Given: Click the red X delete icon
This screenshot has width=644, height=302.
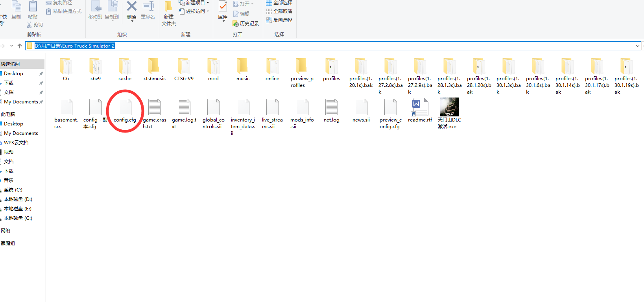Looking at the screenshot, I should point(132,6).
